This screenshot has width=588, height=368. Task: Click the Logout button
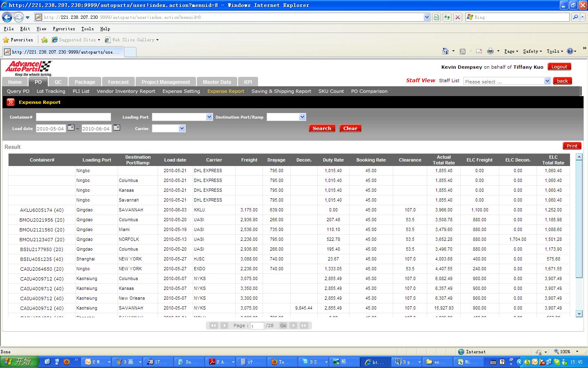559,67
